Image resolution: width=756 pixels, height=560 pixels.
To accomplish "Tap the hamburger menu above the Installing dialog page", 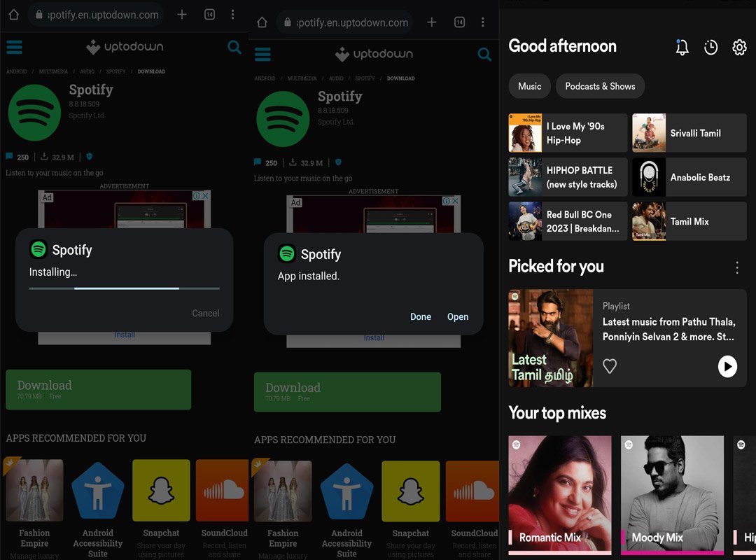I will (14, 48).
